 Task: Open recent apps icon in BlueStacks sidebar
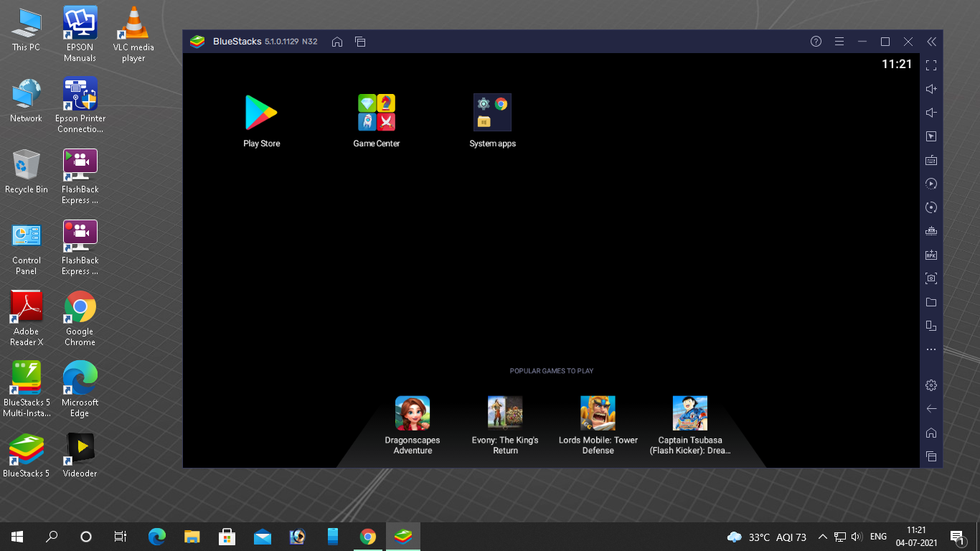tap(931, 456)
